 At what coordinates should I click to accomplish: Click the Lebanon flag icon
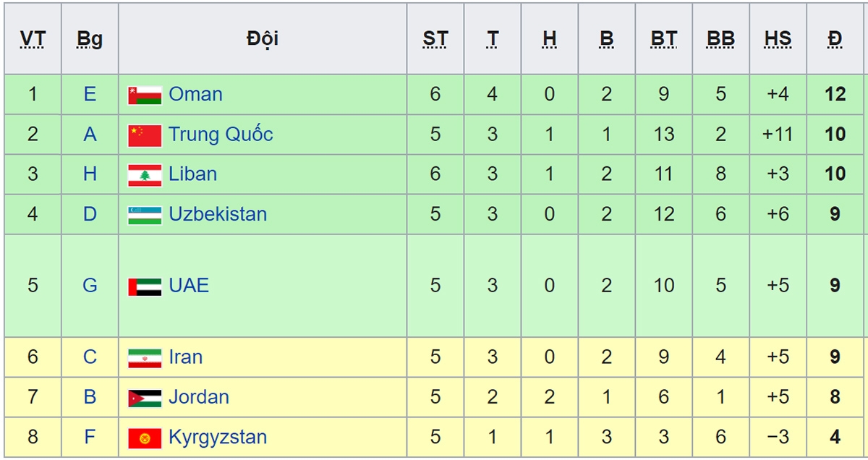[x=145, y=175]
